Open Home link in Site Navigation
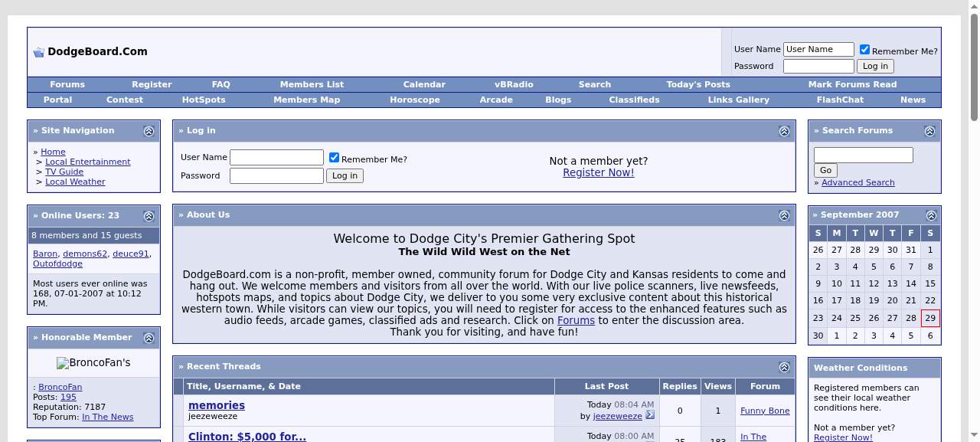Image resolution: width=980 pixels, height=442 pixels. coord(53,152)
